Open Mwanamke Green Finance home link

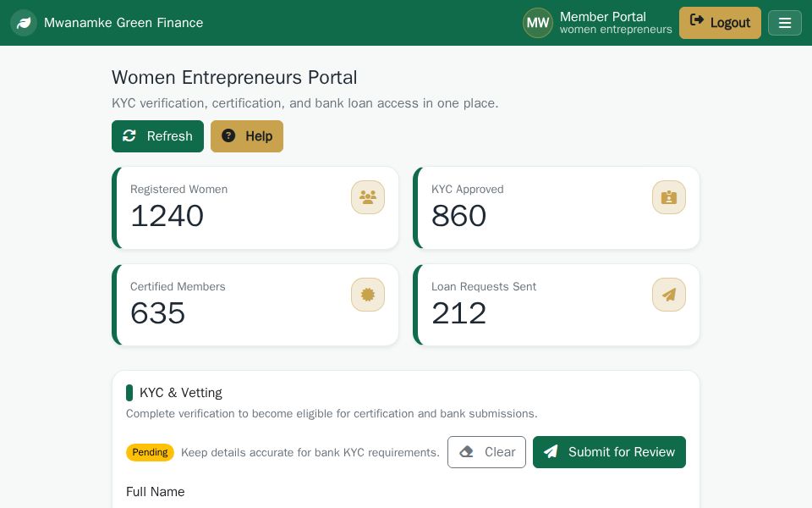click(123, 23)
